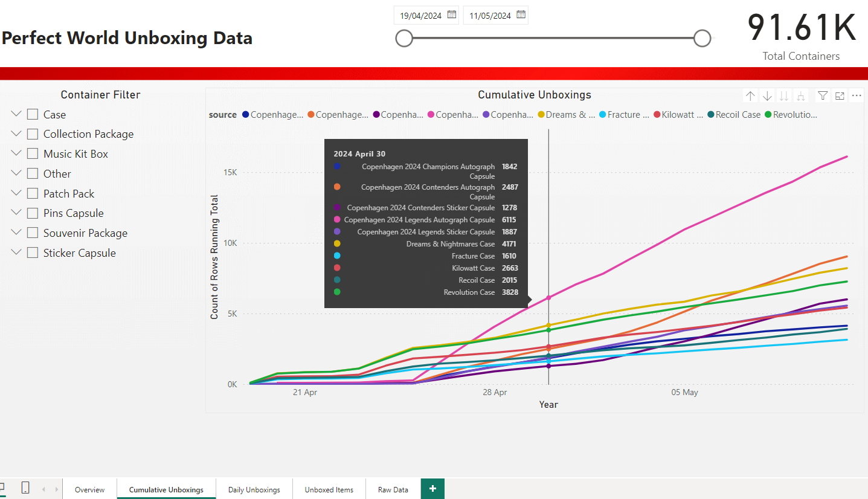868x499 pixels.
Task: Open calendar picker for the end date
Action: click(521, 15)
